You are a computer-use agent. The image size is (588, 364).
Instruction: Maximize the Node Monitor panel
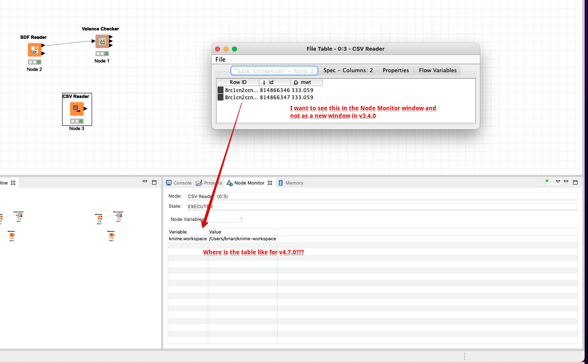pyautogui.click(x=575, y=182)
